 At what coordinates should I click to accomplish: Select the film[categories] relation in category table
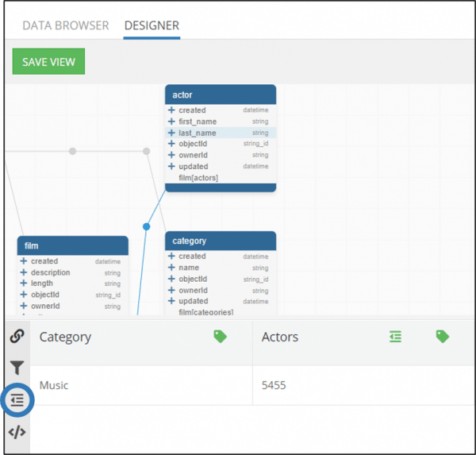pyautogui.click(x=205, y=312)
